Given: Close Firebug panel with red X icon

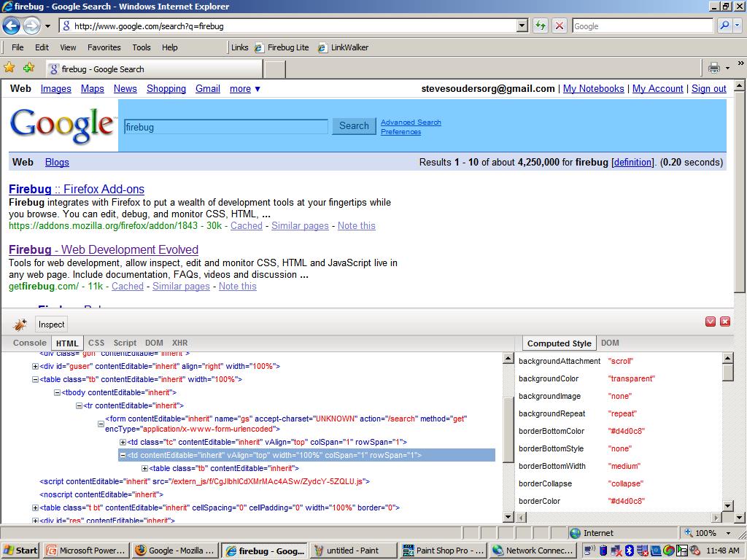Looking at the screenshot, I should pos(725,322).
